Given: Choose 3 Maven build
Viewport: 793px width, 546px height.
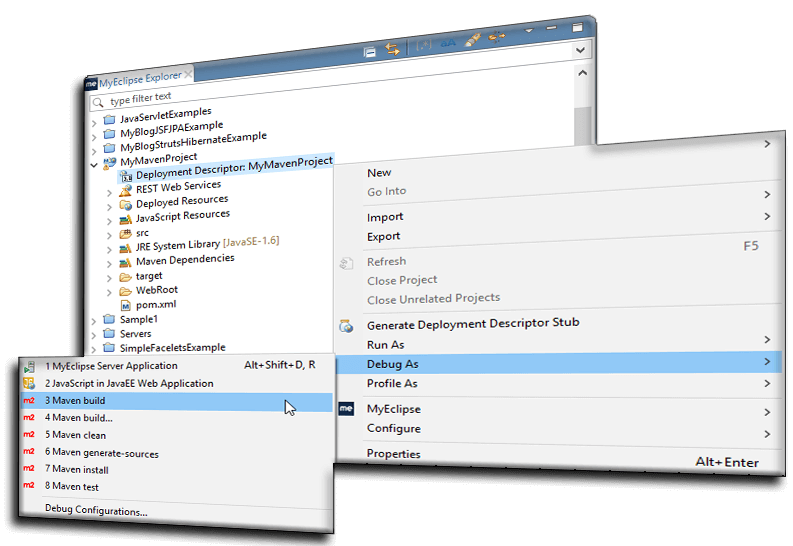Looking at the screenshot, I should [177, 401].
